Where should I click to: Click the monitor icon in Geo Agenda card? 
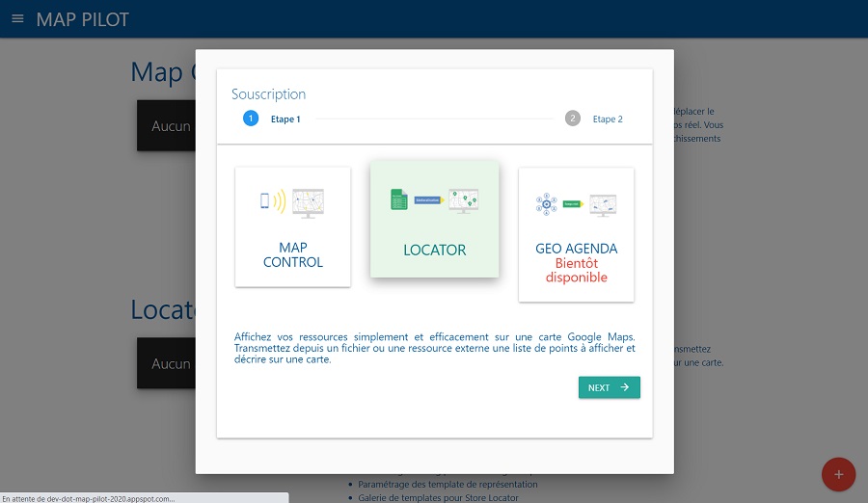[x=604, y=204]
